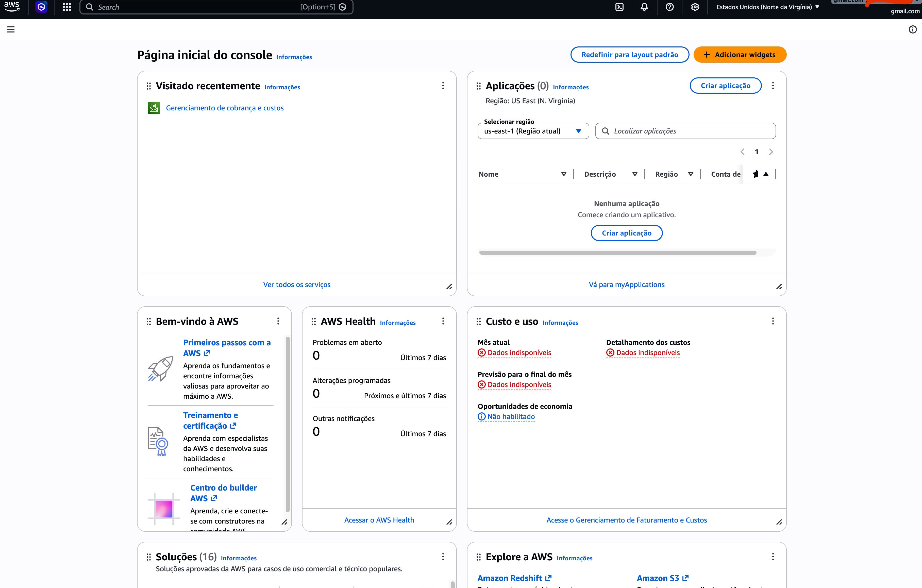This screenshot has height=588, width=922.
Task: Open the options menu for AWS Health widget
Action: pyautogui.click(x=443, y=321)
